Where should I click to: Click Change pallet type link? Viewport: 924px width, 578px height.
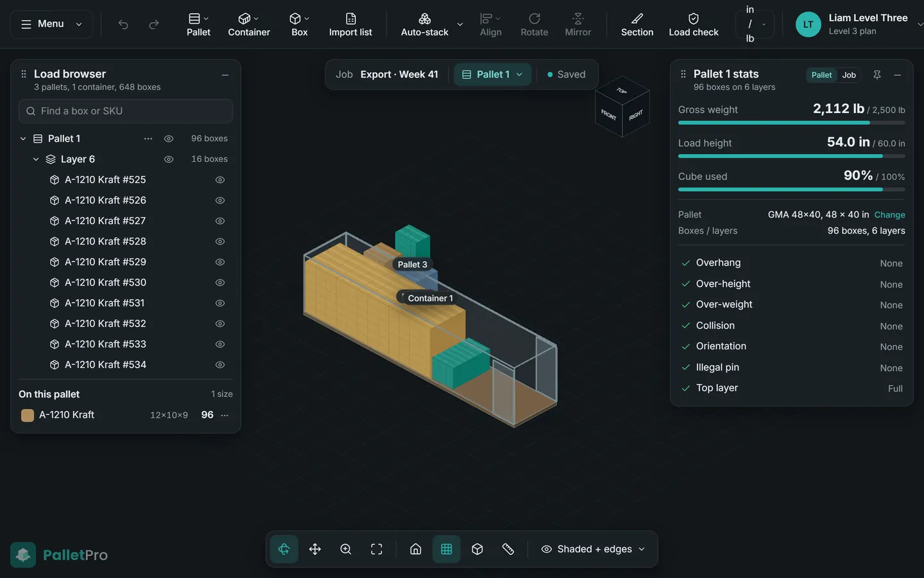coord(890,215)
